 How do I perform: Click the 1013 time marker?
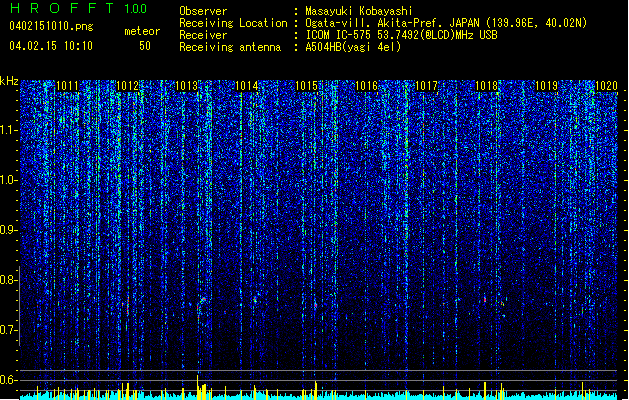(x=187, y=86)
